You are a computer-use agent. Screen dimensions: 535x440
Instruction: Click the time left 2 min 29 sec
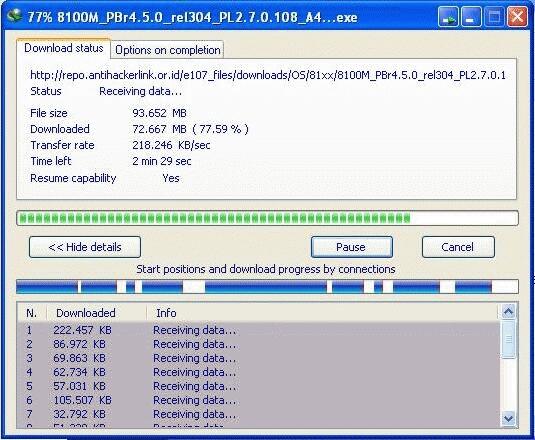tap(162, 161)
